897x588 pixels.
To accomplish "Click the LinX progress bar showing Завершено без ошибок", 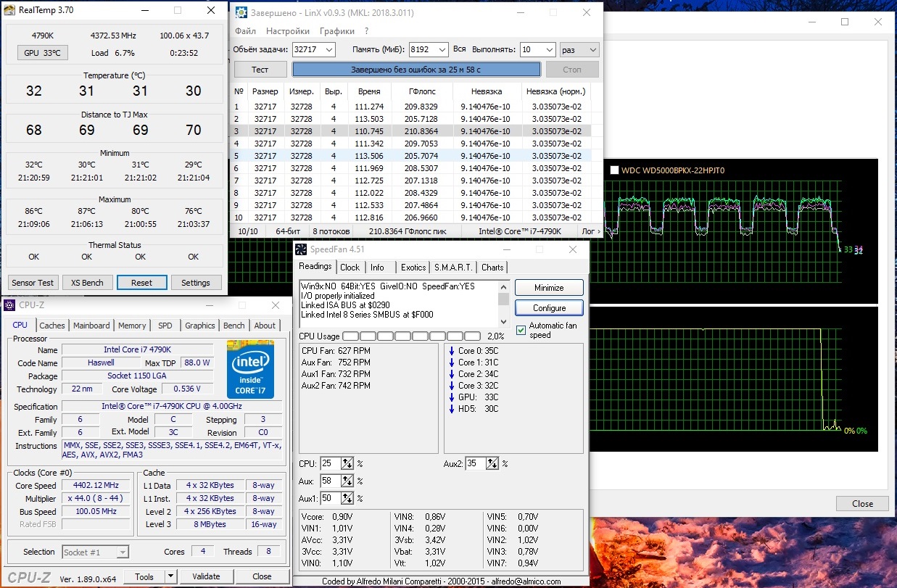I will (x=416, y=70).
